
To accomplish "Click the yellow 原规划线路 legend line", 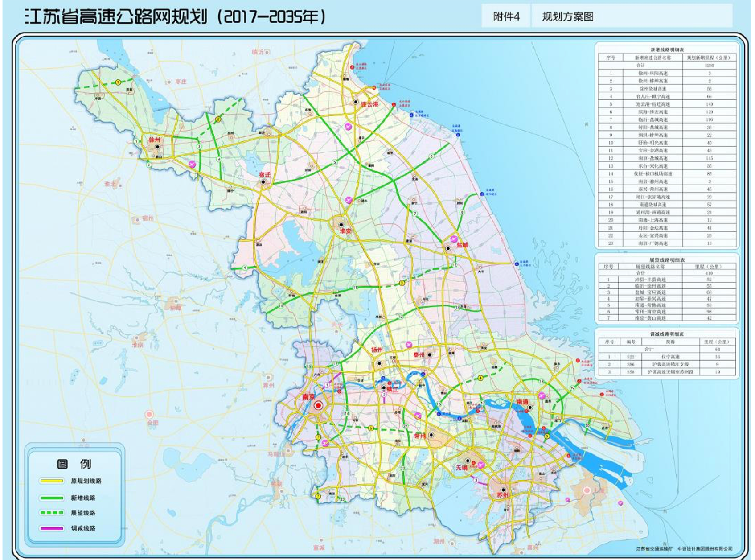I will coord(51,481).
